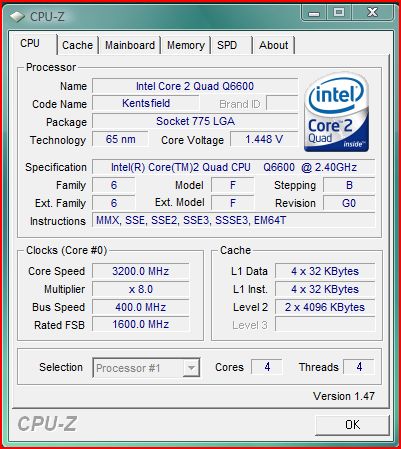
Task: Click the processor Name field
Action: pos(195,86)
